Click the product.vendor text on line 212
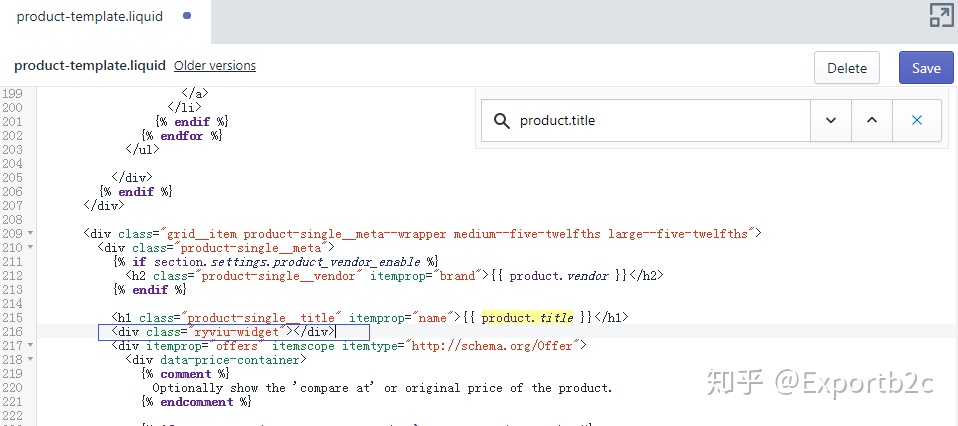Screen dimensions: 958x426 click(558, 276)
